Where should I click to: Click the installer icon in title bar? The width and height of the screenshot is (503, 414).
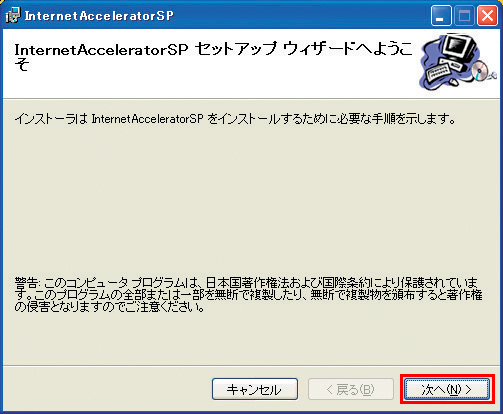(13, 15)
